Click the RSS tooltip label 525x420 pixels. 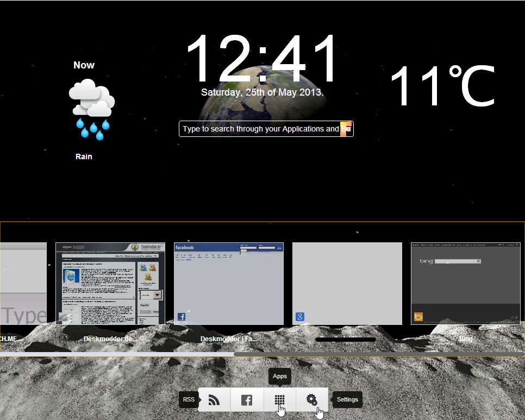point(189,399)
